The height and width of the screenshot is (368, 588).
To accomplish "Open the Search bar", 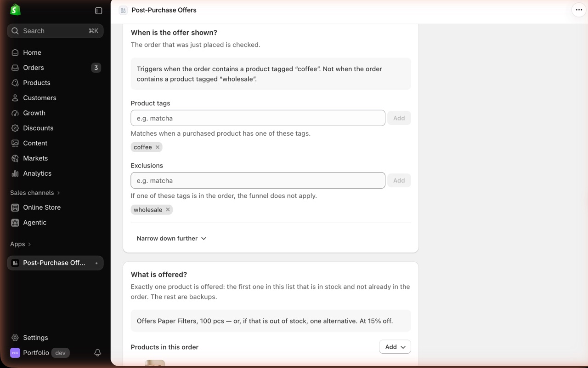I will pos(55,31).
